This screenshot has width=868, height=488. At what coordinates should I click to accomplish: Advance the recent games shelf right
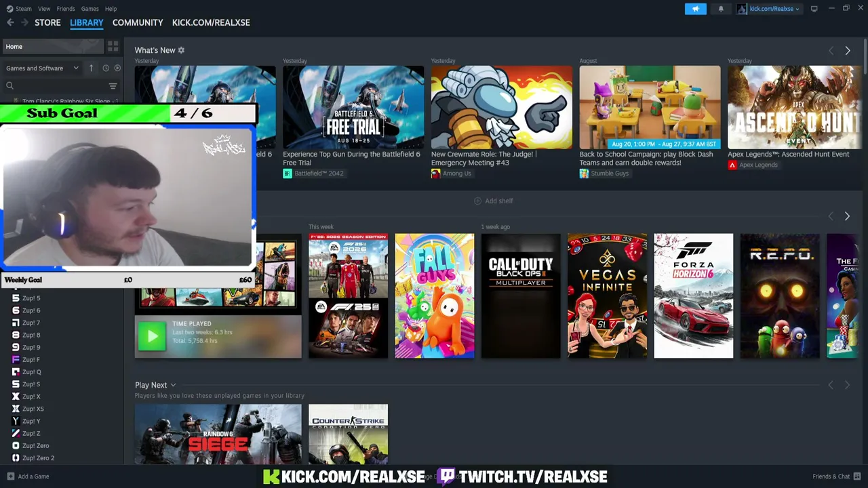[847, 216]
